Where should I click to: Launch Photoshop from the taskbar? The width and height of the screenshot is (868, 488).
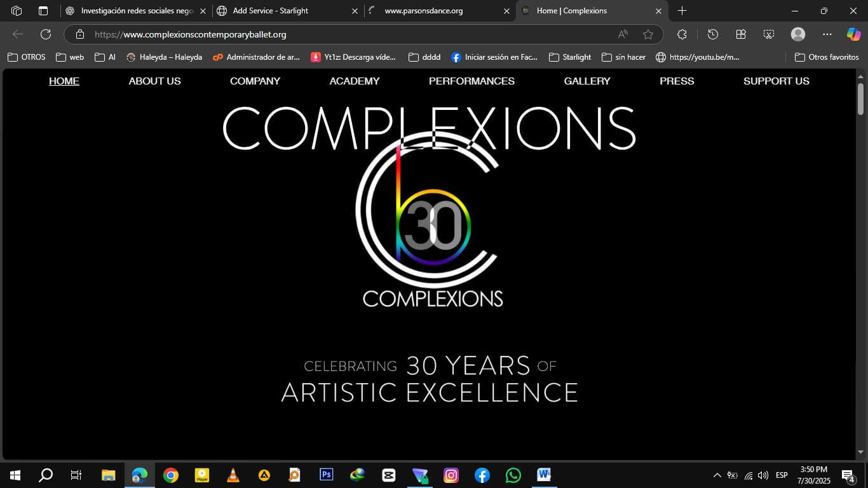tap(326, 475)
